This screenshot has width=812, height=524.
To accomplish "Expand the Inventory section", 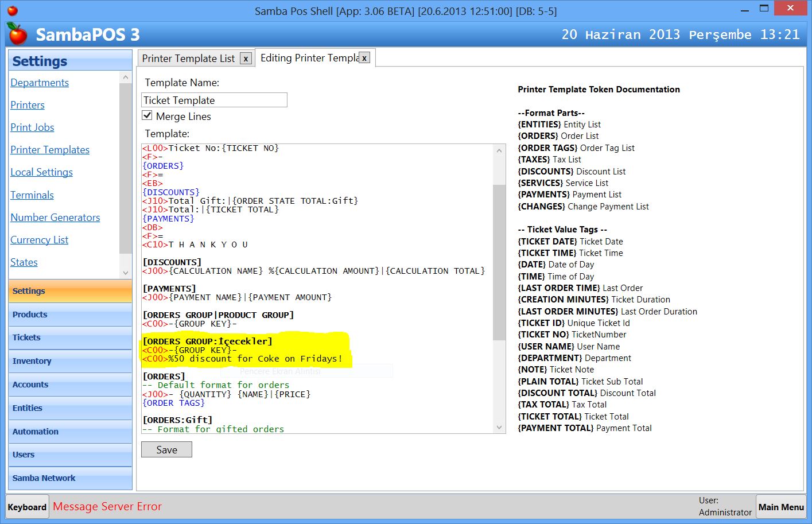I will [70, 361].
